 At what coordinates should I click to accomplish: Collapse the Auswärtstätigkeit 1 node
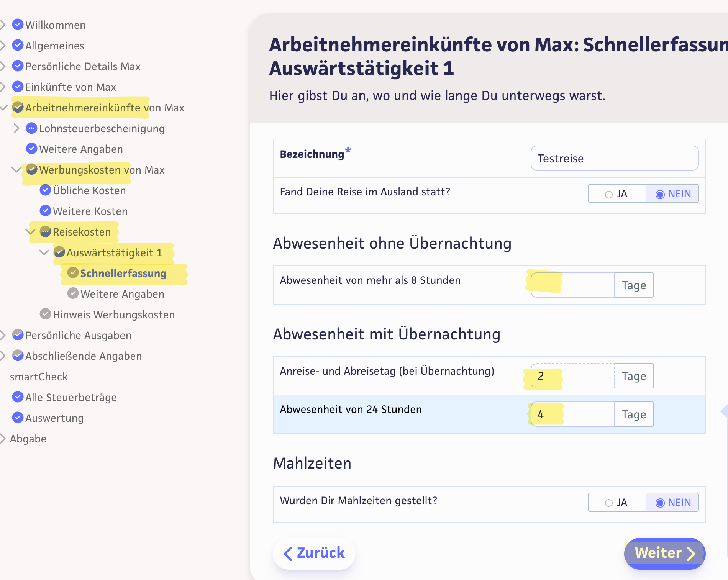[44, 252]
